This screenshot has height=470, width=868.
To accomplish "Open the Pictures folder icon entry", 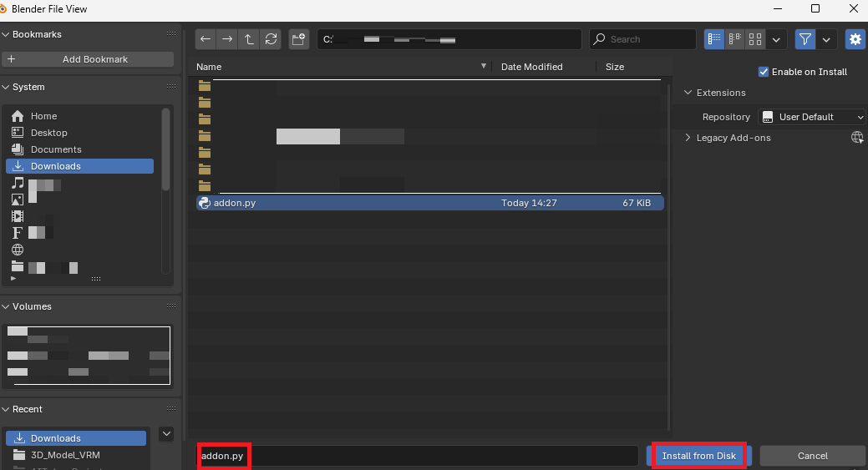I will [x=18, y=200].
